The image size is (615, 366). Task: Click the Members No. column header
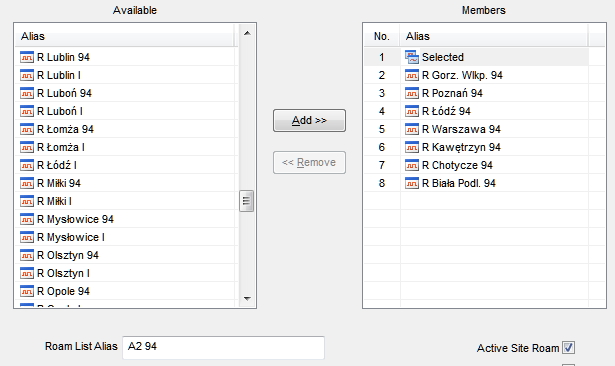click(382, 36)
